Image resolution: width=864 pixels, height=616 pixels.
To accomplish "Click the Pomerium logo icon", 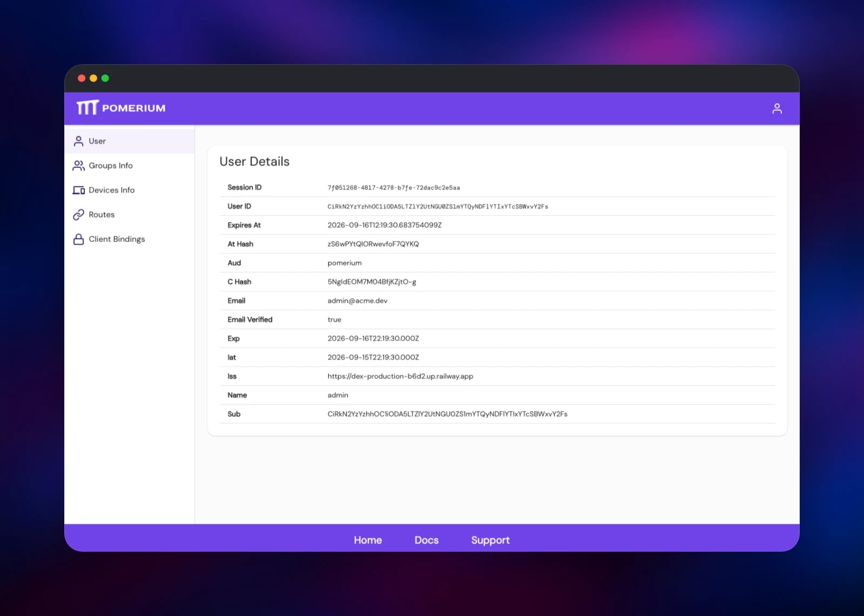I will [x=87, y=107].
